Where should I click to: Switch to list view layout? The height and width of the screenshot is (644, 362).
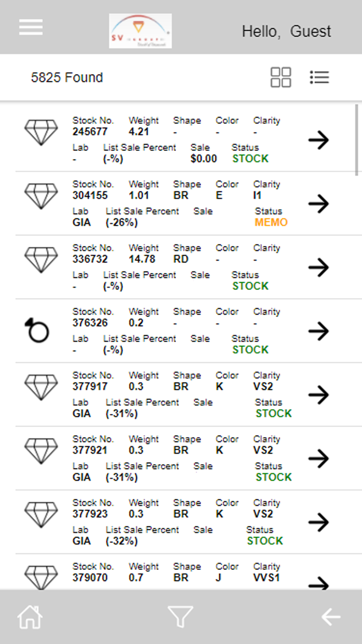[x=319, y=77]
